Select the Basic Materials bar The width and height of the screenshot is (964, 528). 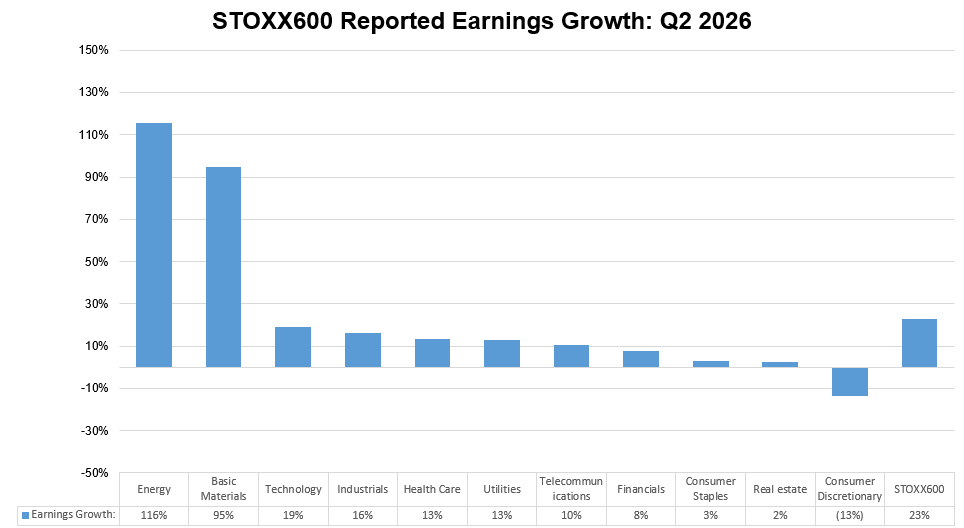(223, 267)
